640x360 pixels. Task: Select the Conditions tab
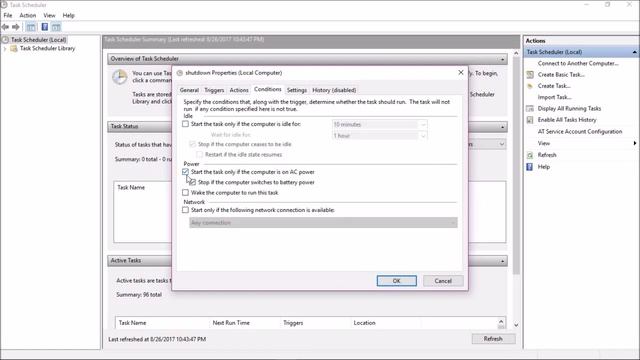click(268, 89)
